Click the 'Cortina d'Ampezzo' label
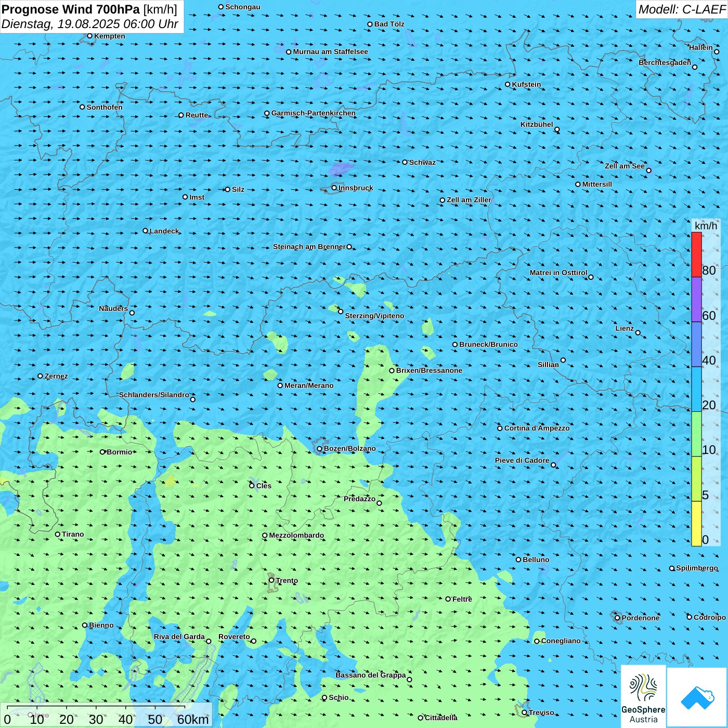 click(537, 428)
